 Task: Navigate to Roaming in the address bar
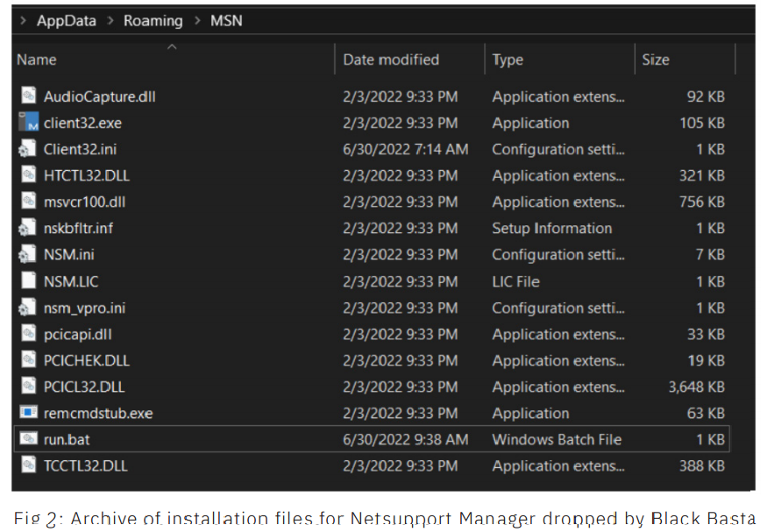(x=153, y=20)
